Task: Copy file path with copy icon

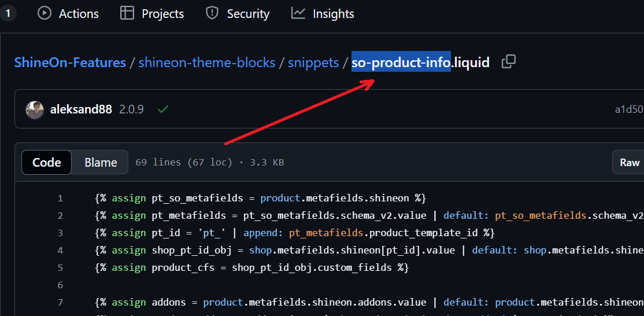Action: [x=509, y=62]
